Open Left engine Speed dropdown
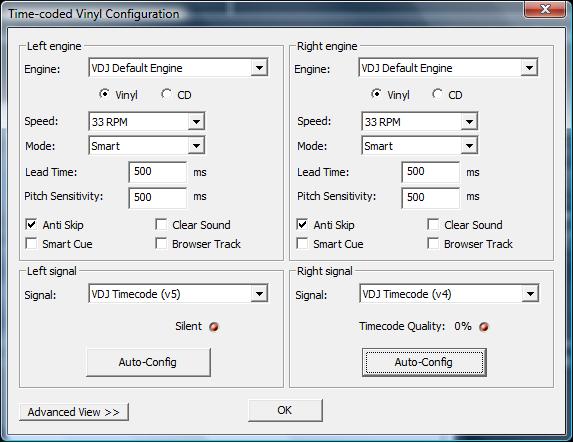 click(x=147, y=122)
